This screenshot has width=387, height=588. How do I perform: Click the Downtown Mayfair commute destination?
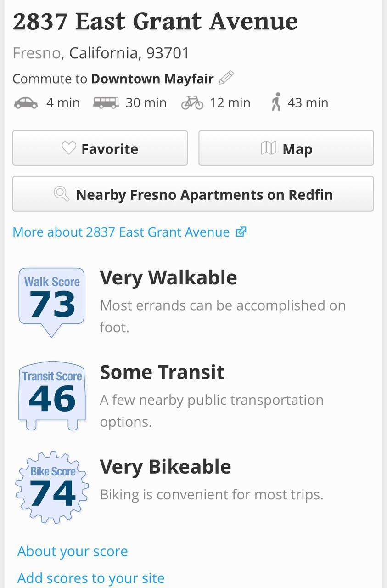(152, 79)
